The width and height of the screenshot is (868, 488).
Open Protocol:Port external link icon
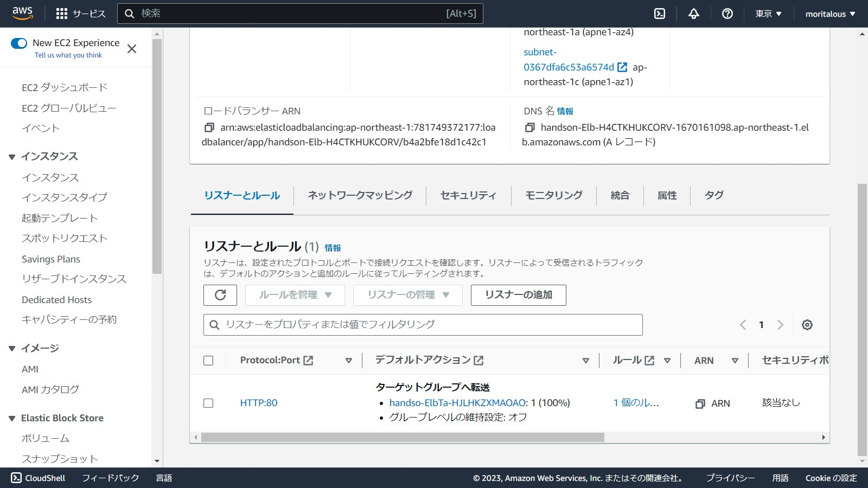(x=308, y=361)
